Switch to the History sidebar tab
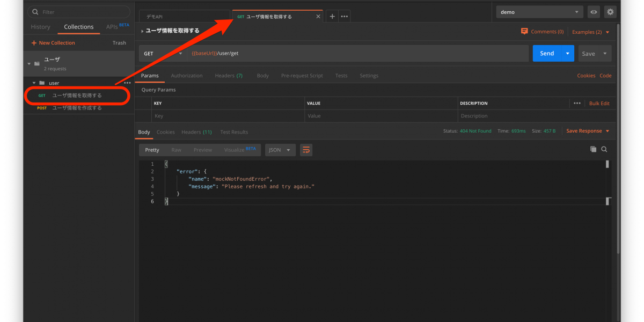The height and width of the screenshot is (322, 644). coord(40,27)
